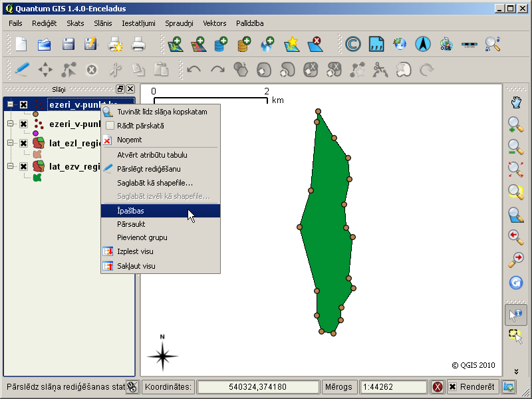The width and height of the screenshot is (532, 399).
Task: Click the Refresh map icon
Action: pyautogui.click(x=516, y=283)
